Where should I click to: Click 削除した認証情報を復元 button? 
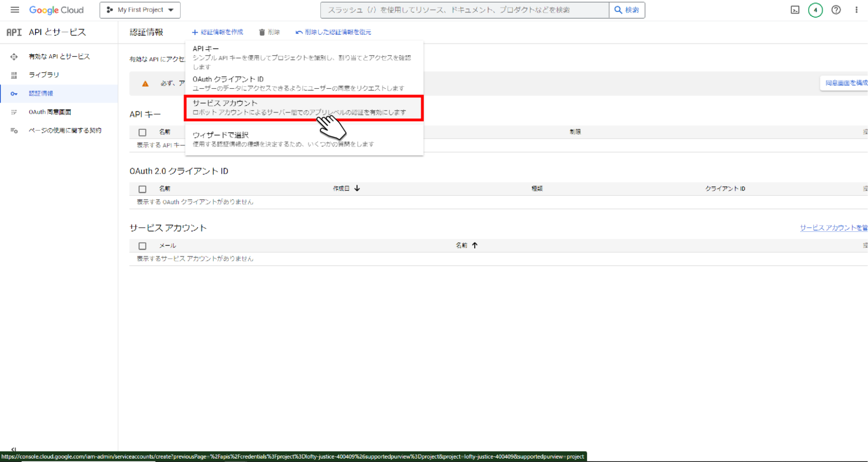pos(333,32)
